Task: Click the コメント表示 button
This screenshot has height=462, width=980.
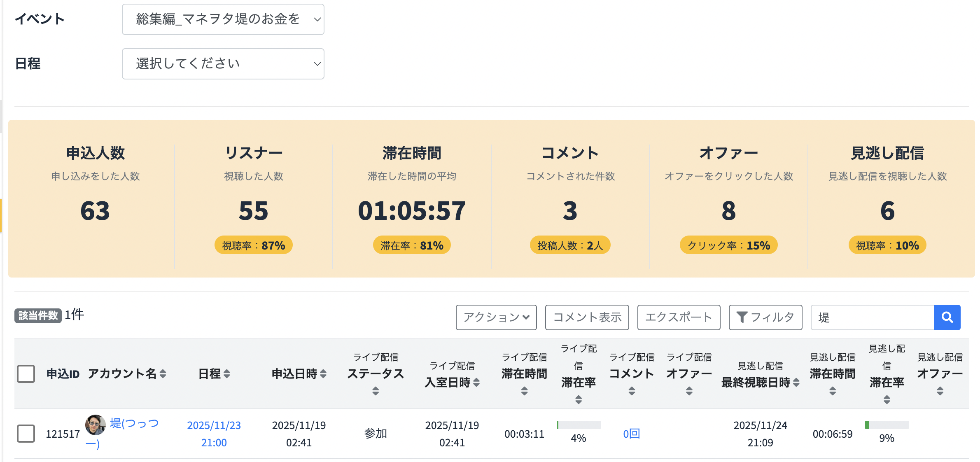Action: (587, 317)
